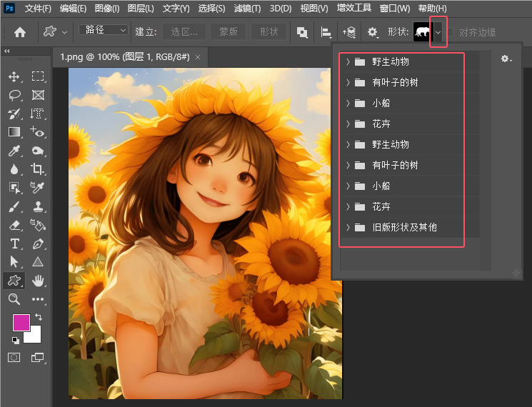Viewport: 532px width, 407px height.
Task: Select the Path Selection arrow tool
Action: click(14, 262)
